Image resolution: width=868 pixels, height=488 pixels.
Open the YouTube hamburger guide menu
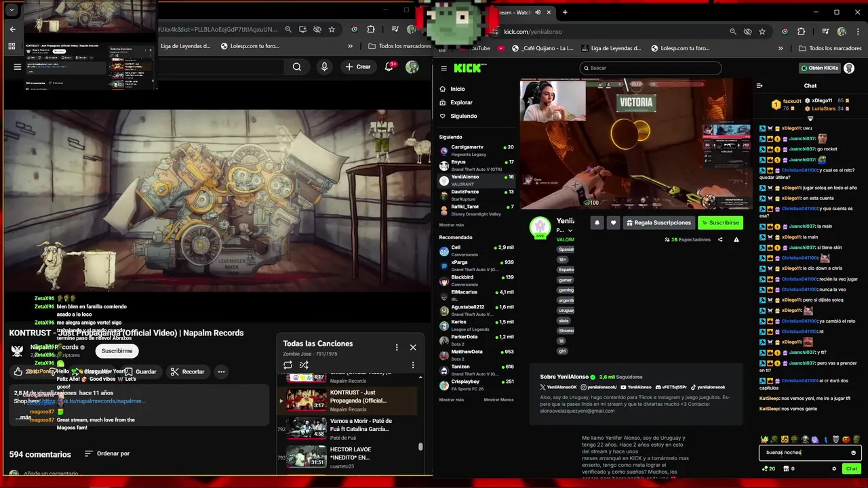click(18, 66)
